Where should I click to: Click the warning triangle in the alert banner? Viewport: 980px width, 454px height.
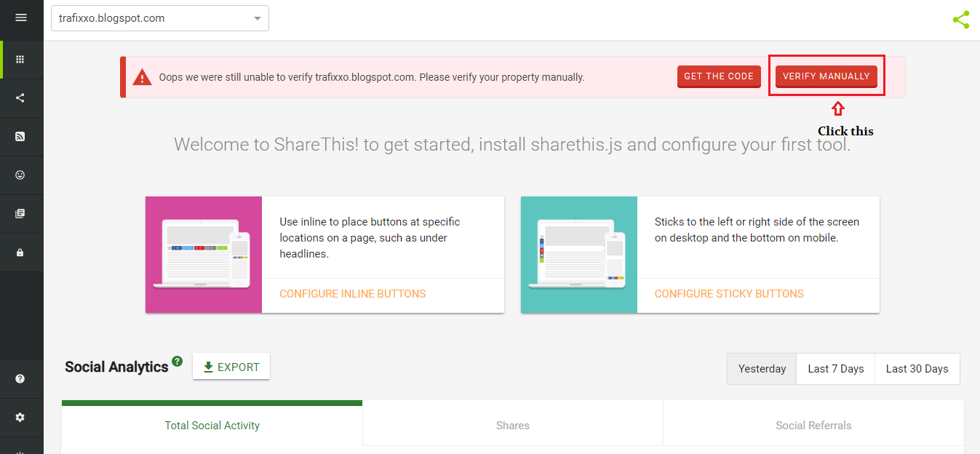(142, 76)
